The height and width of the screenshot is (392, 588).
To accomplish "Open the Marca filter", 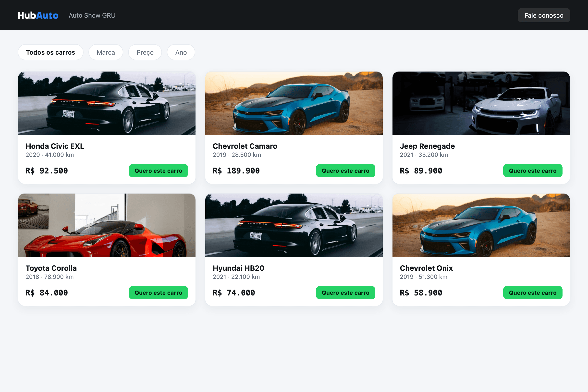I will (x=106, y=52).
